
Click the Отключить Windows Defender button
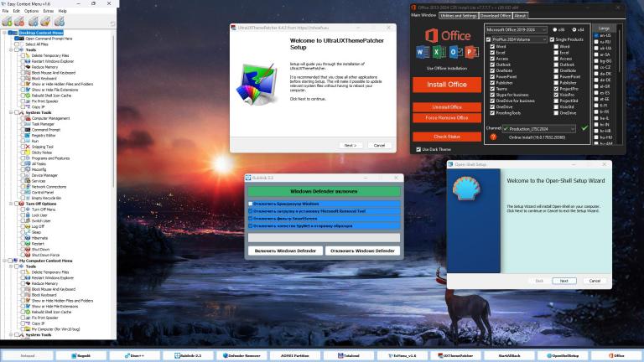(x=362, y=251)
